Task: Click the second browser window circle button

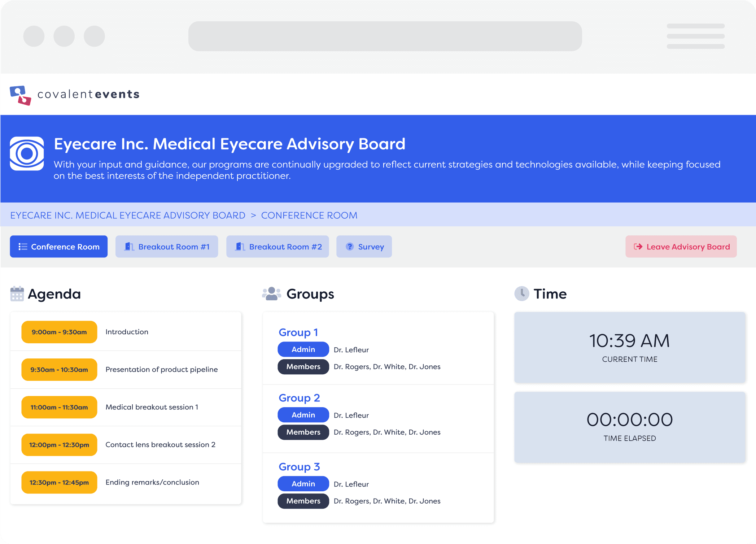Action: [64, 36]
